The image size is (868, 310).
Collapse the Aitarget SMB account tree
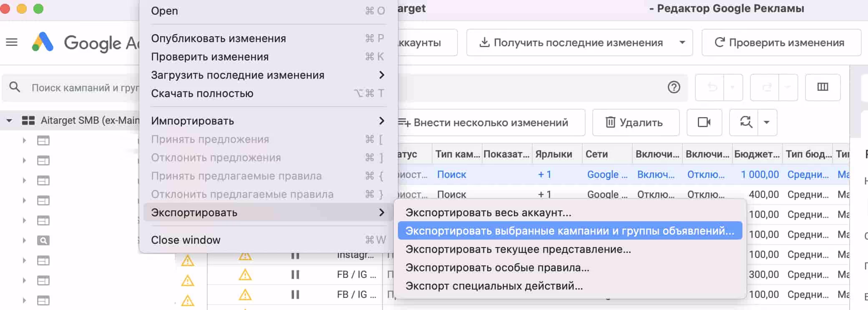coord(9,121)
